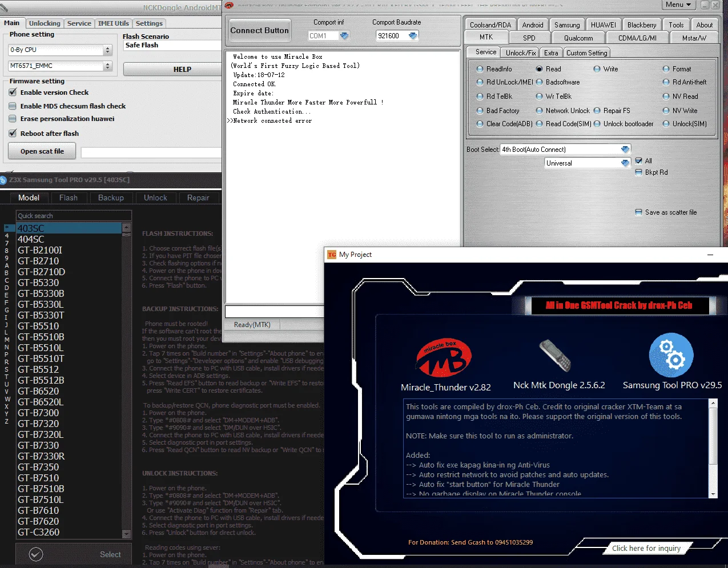728x568 pixels.
Task: Open IMEI Utils tab
Action: pyautogui.click(x=113, y=23)
